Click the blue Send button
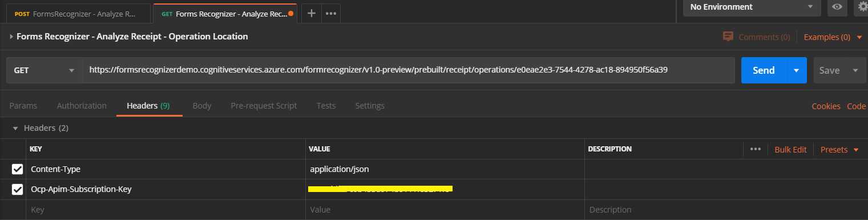 [x=764, y=70]
